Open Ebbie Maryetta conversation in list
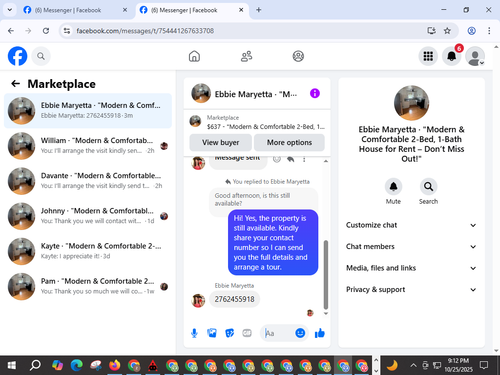Image resolution: width=500 pixels, height=375 pixels. (x=88, y=111)
